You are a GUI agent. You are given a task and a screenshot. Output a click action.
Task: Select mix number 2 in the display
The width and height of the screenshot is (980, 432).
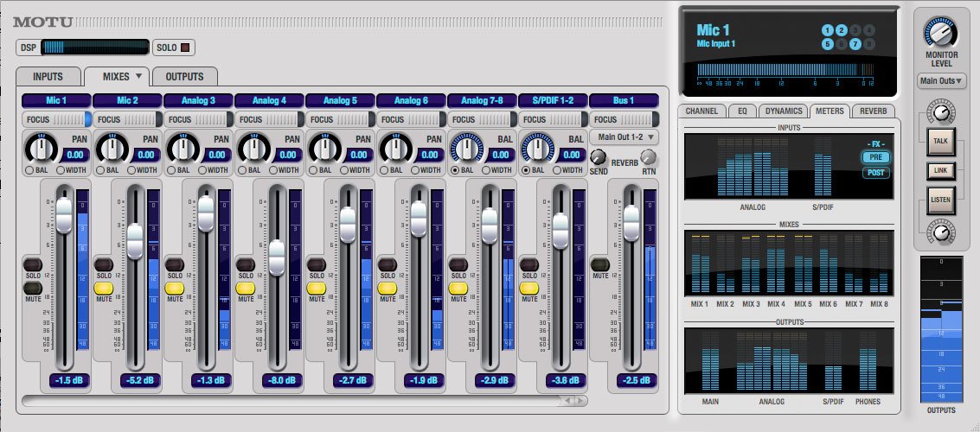(x=842, y=29)
